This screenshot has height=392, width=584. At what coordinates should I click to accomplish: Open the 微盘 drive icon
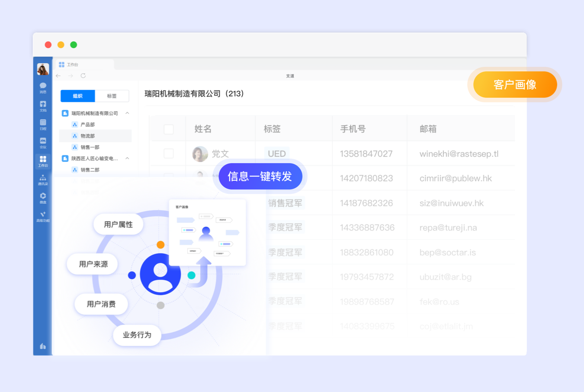43,198
